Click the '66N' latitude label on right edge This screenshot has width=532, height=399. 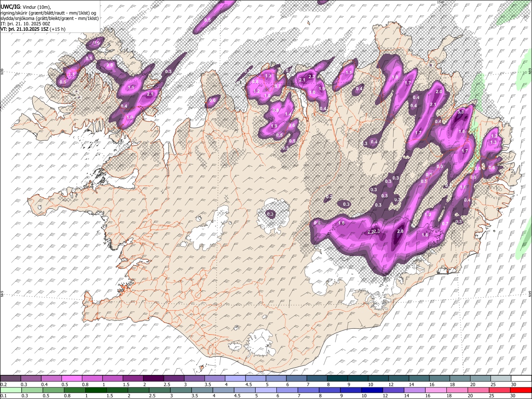tap(530, 72)
